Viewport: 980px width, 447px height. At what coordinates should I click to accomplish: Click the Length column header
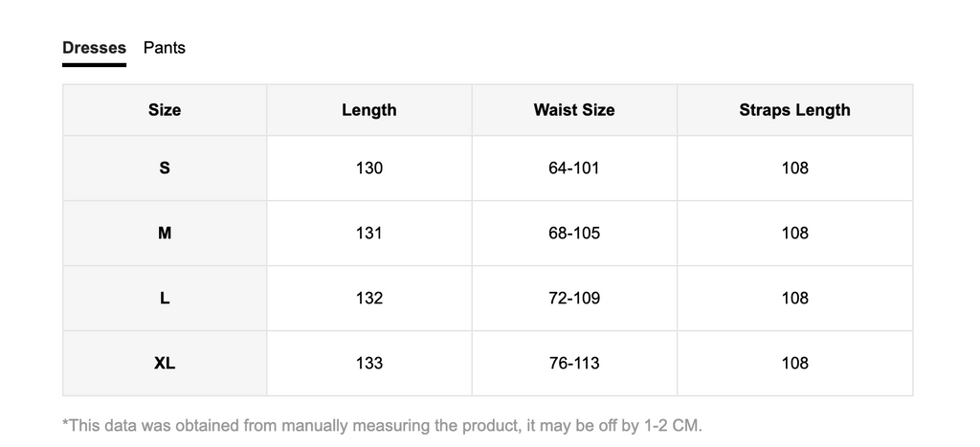coord(369,110)
